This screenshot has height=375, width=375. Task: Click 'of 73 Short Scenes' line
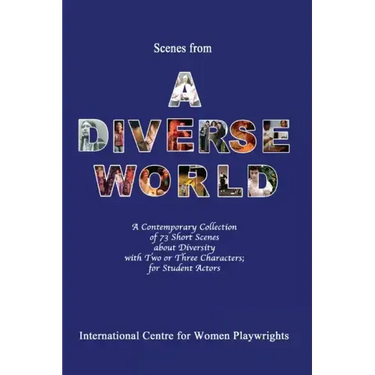[184, 237]
